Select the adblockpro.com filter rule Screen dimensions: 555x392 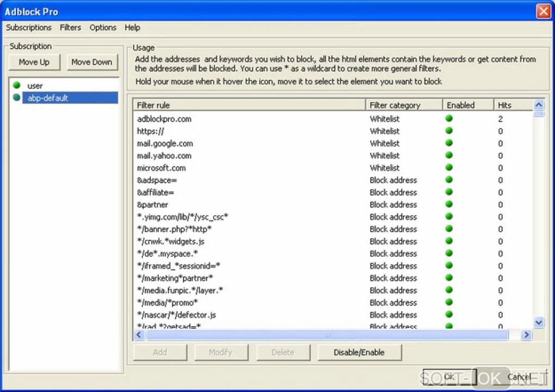tap(164, 119)
